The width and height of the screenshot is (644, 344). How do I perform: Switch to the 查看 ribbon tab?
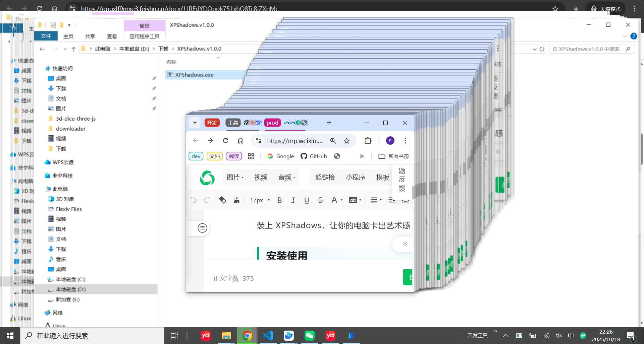pos(112,36)
